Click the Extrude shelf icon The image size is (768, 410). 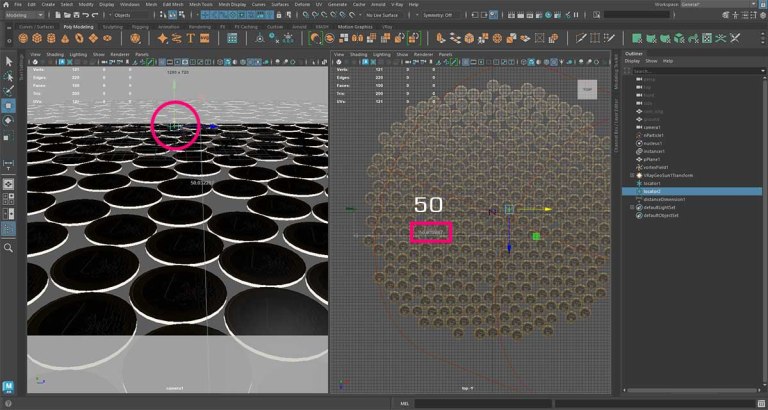coord(440,38)
